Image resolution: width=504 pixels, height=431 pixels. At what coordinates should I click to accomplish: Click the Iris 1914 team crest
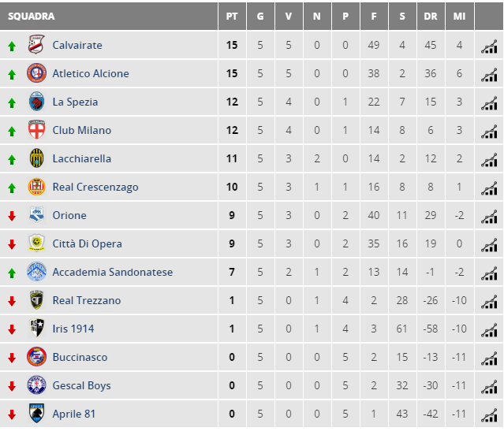coord(36,328)
